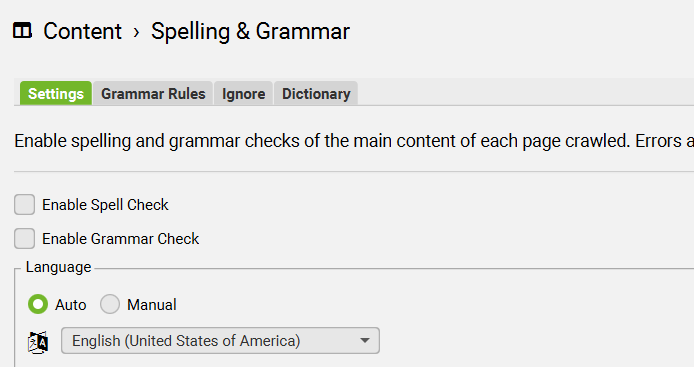The image size is (694, 367).
Task: Click the Content panel icon in header
Action: point(22,31)
